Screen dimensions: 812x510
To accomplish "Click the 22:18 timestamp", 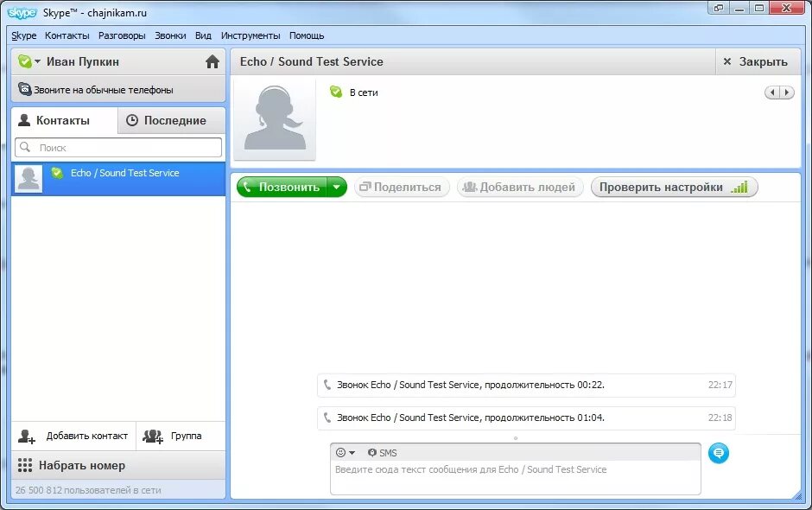I will tap(720, 418).
